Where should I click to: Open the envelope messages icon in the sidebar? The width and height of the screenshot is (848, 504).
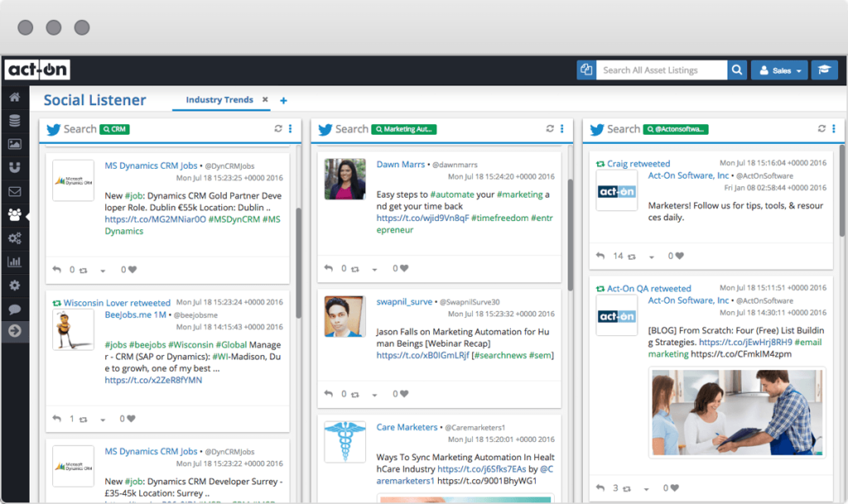point(15,191)
